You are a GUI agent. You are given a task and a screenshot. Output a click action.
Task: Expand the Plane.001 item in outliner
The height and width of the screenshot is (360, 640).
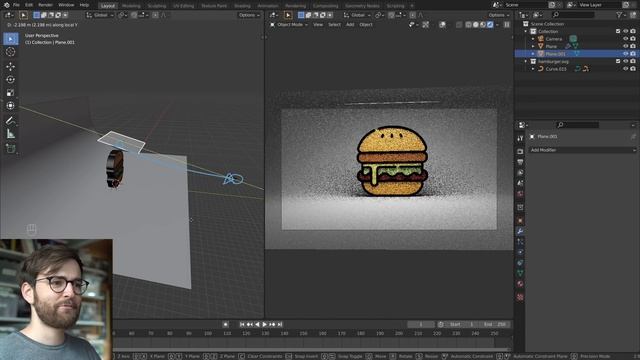point(533,54)
